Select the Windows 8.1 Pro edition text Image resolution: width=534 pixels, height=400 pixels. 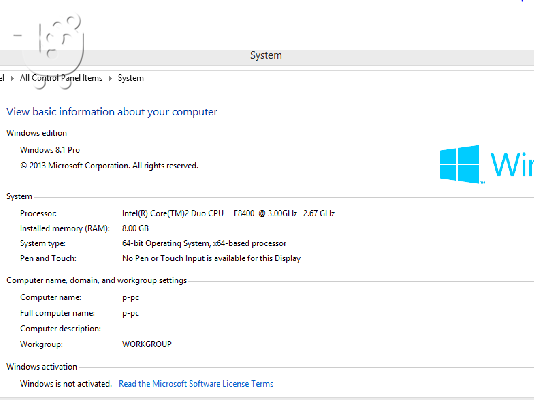pyautogui.click(x=50, y=150)
